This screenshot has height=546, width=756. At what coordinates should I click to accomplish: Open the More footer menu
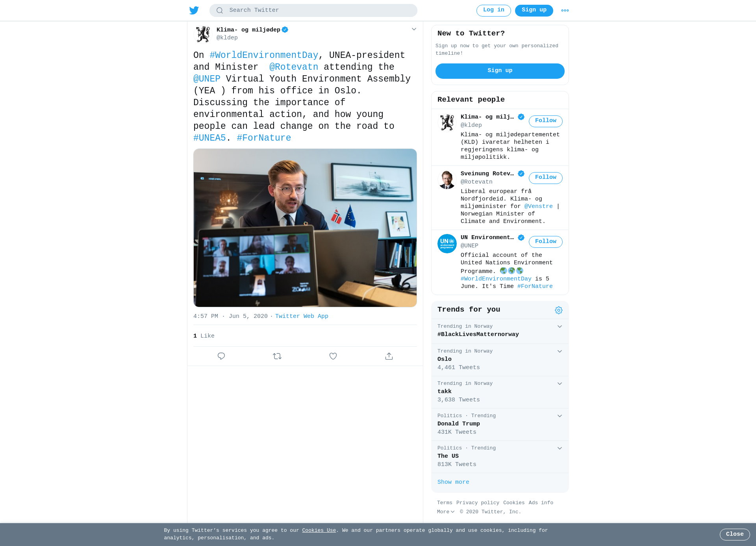pos(446,512)
